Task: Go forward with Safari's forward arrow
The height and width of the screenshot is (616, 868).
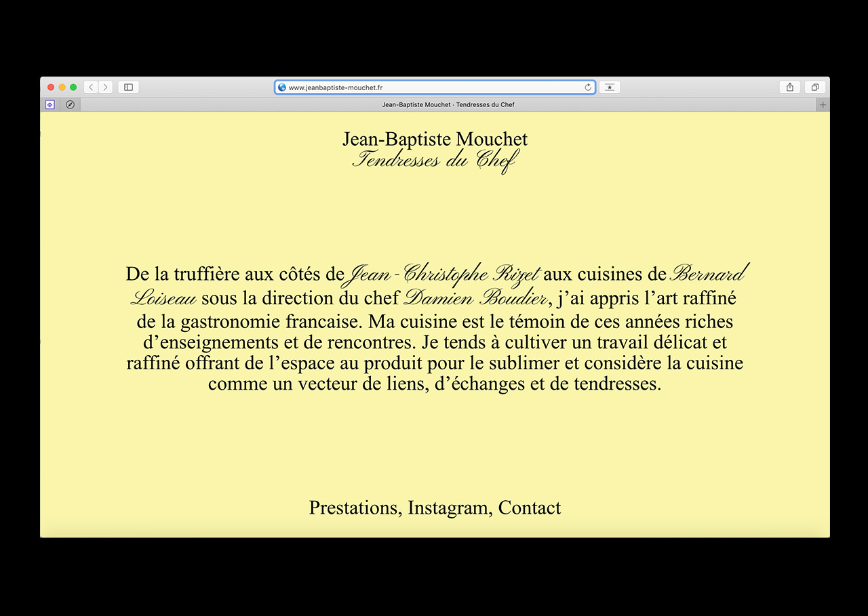Action: point(105,87)
